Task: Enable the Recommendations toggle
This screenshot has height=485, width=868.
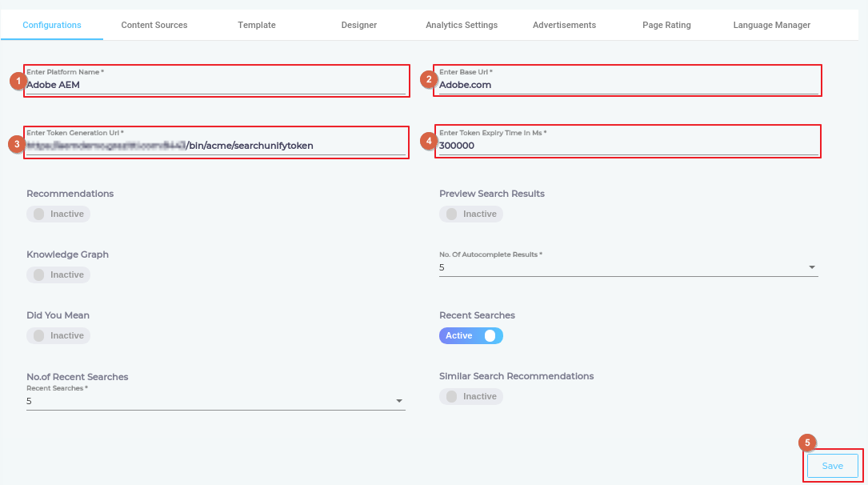Action: (x=58, y=214)
